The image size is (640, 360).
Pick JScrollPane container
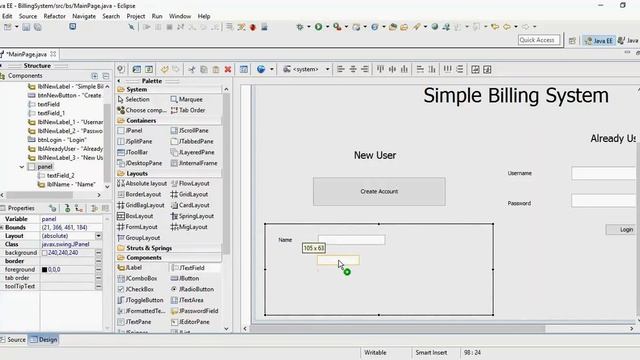[189, 131]
